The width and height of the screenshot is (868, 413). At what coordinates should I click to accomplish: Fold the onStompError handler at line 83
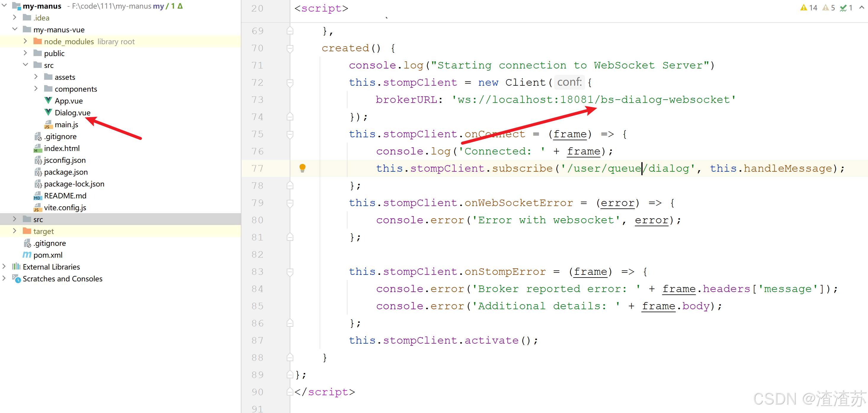pyautogui.click(x=290, y=272)
